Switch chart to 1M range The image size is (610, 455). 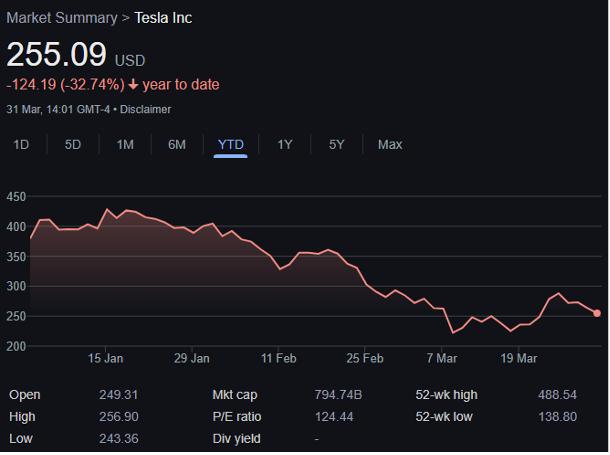pos(125,145)
